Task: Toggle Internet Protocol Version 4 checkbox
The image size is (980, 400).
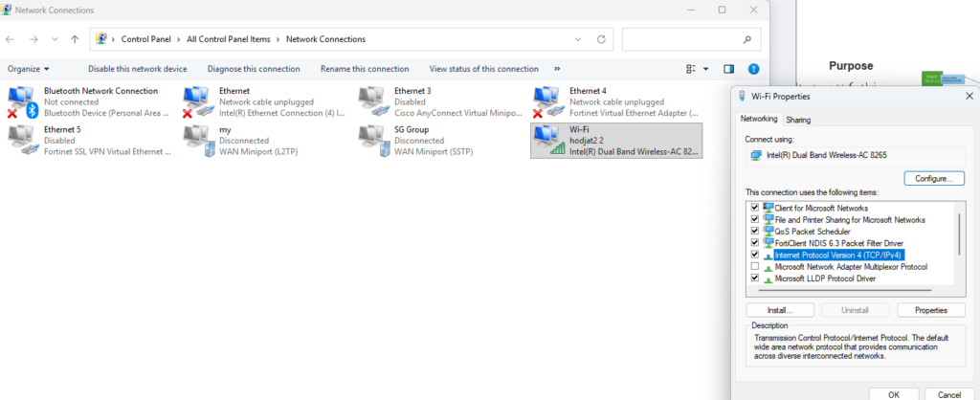Action: (x=755, y=255)
